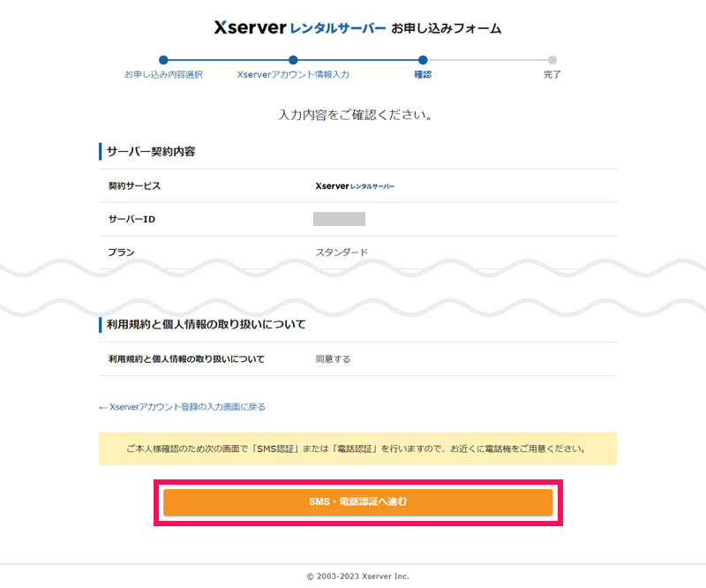Click the yellow SMS認証 notice message

point(357,449)
